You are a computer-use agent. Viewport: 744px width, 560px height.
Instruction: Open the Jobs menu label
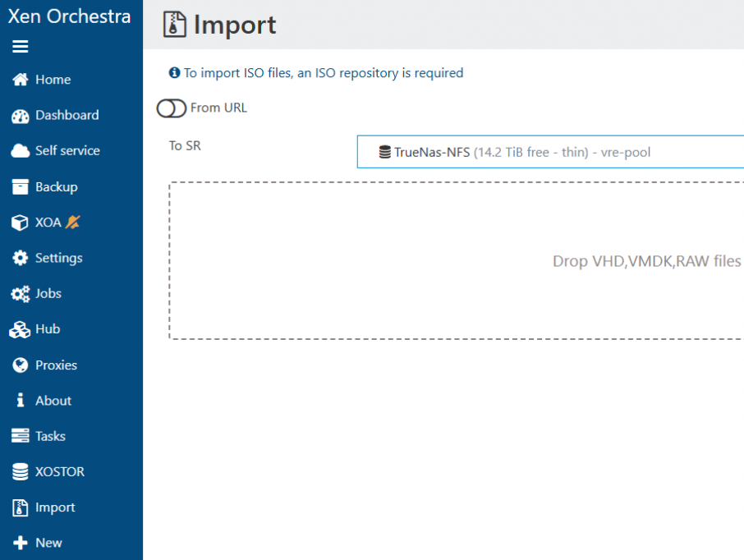point(48,294)
